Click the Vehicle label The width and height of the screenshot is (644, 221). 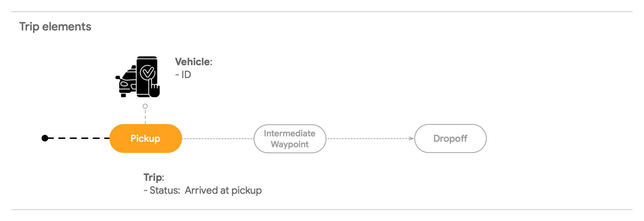[194, 62]
